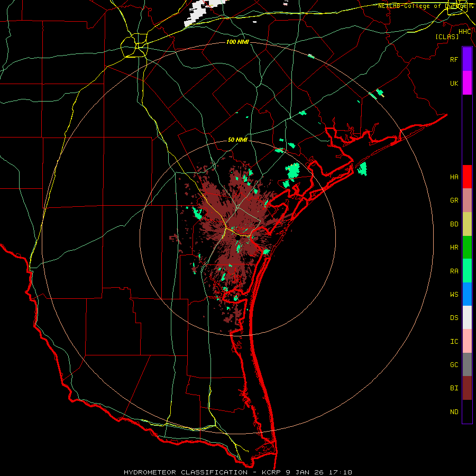Click the blue WS legend swatch
Screen dimensions: 476x476
click(x=467, y=294)
